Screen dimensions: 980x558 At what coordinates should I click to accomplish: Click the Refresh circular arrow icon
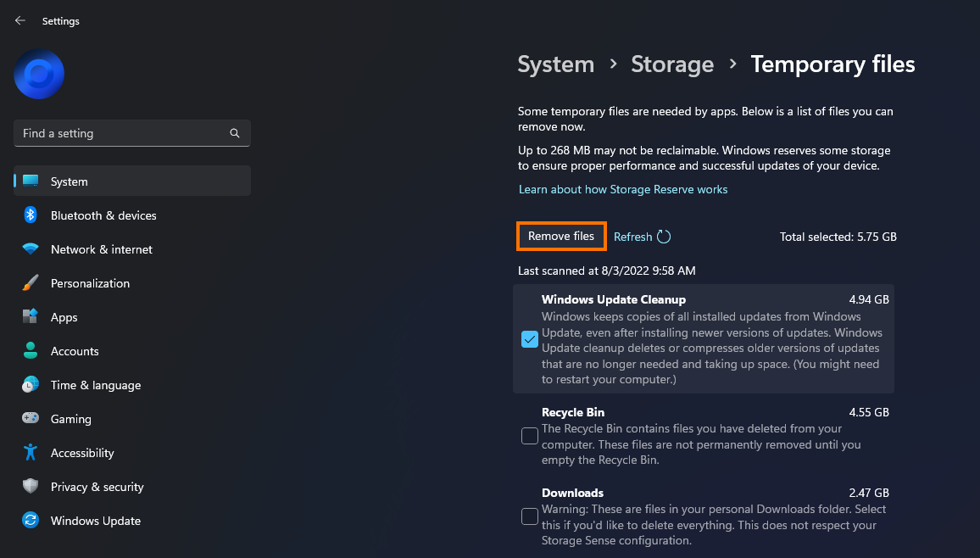tap(664, 237)
